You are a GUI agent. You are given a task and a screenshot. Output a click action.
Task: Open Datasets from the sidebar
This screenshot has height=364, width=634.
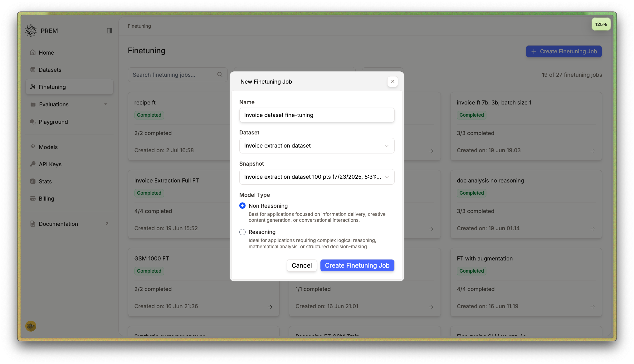(50, 70)
